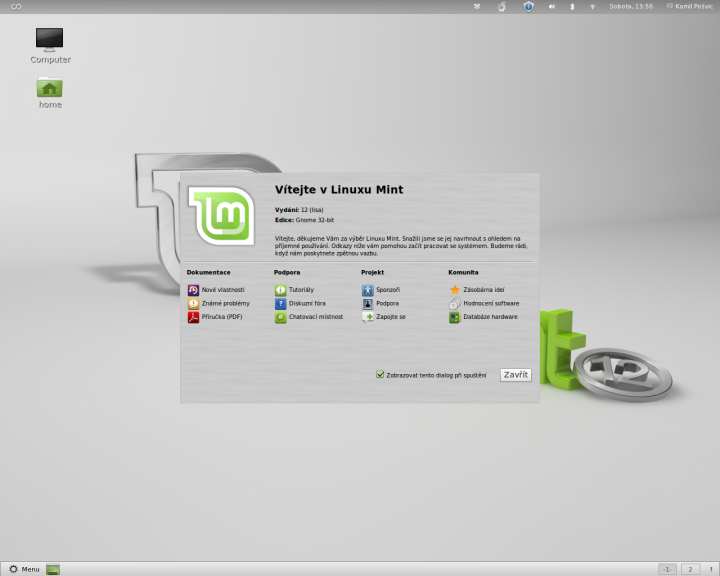The width and height of the screenshot is (720, 576).
Task: Click the swirl tray icon
Action: pos(502,6)
